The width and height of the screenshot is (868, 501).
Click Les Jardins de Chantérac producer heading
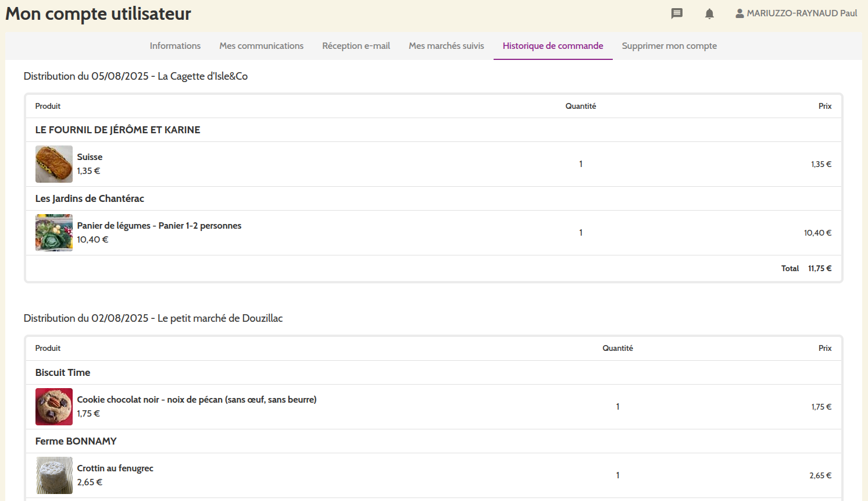click(x=90, y=198)
